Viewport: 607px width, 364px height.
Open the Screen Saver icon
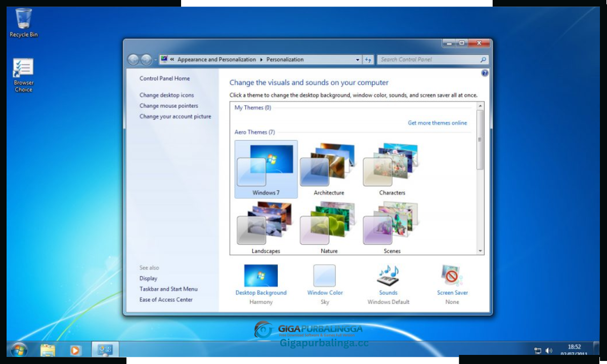[452, 276]
